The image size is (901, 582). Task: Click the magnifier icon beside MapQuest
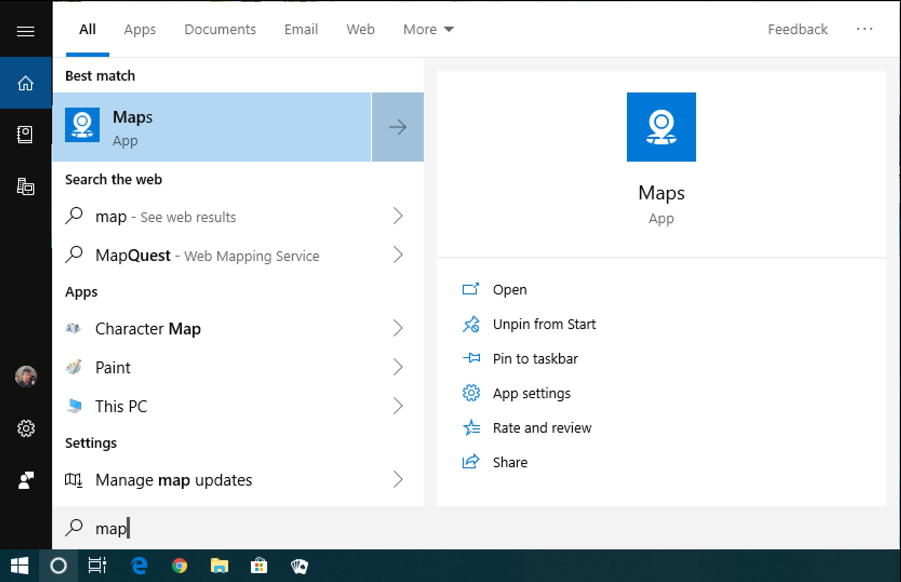[74, 254]
